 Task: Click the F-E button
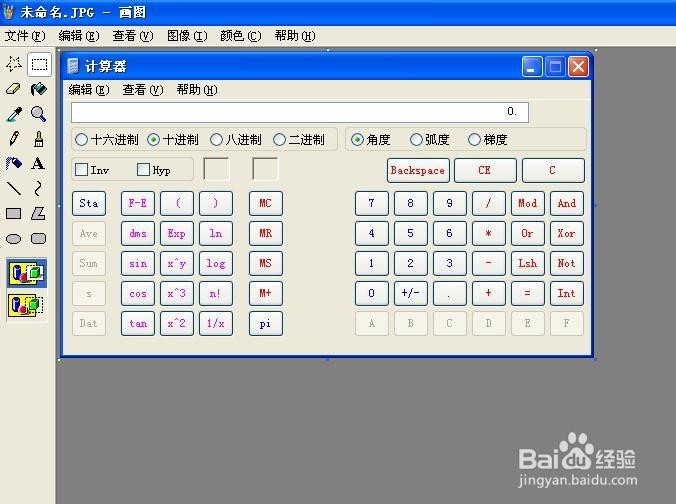click(138, 203)
